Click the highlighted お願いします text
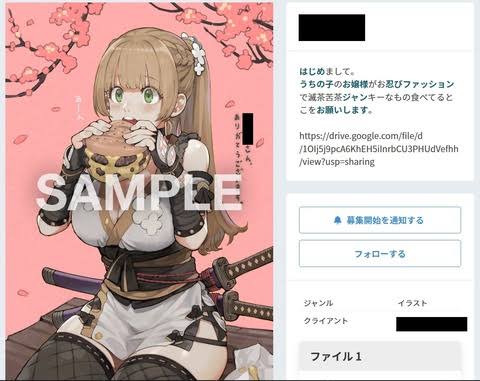Viewport: 480px width, 381px height. click(x=341, y=110)
